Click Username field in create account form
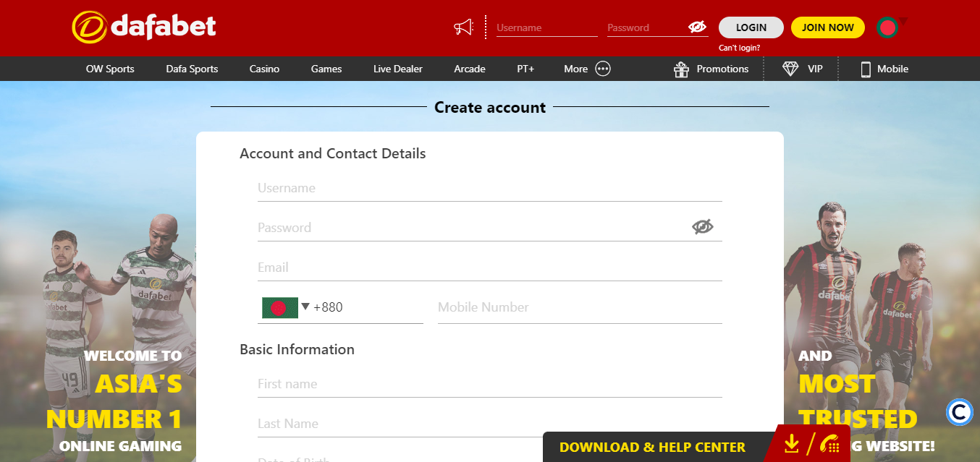The width and height of the screenshot is (980, 462). tap(489, 188)
